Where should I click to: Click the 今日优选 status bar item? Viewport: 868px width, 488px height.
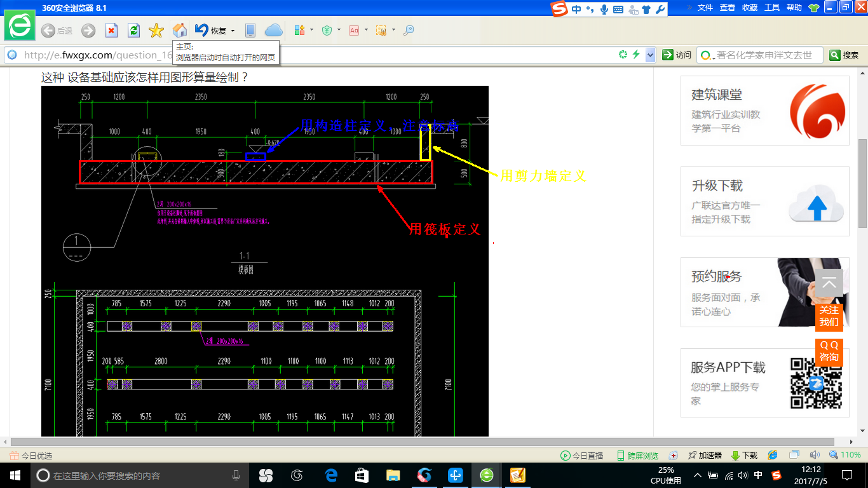click(x=31, y=456)
